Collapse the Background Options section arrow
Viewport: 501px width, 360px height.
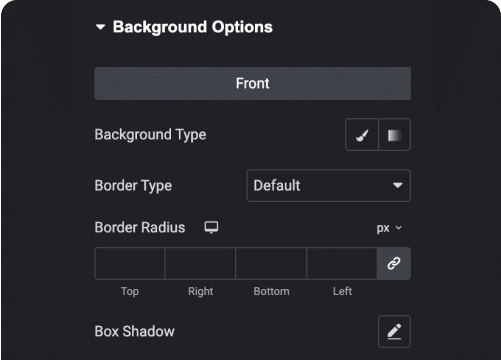pos(100,27)
